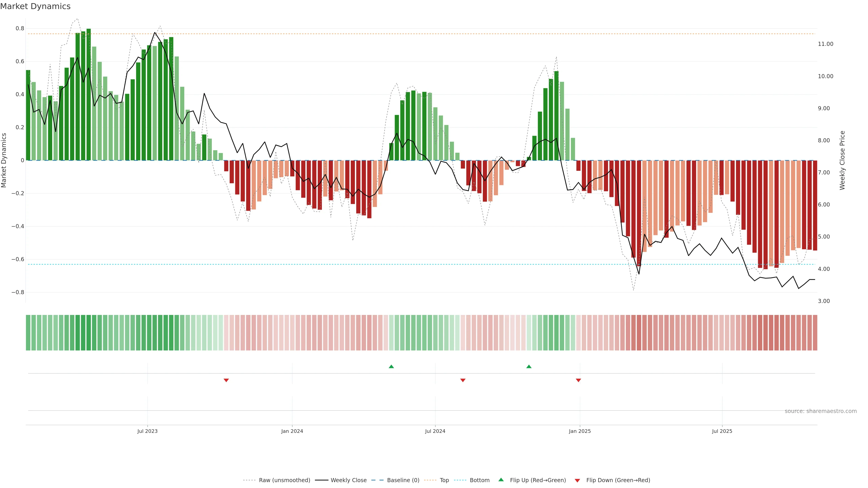The image size is (868, 488).
Task: Click the Jul 2025 x-axis label
Action: tap(722, 431)
